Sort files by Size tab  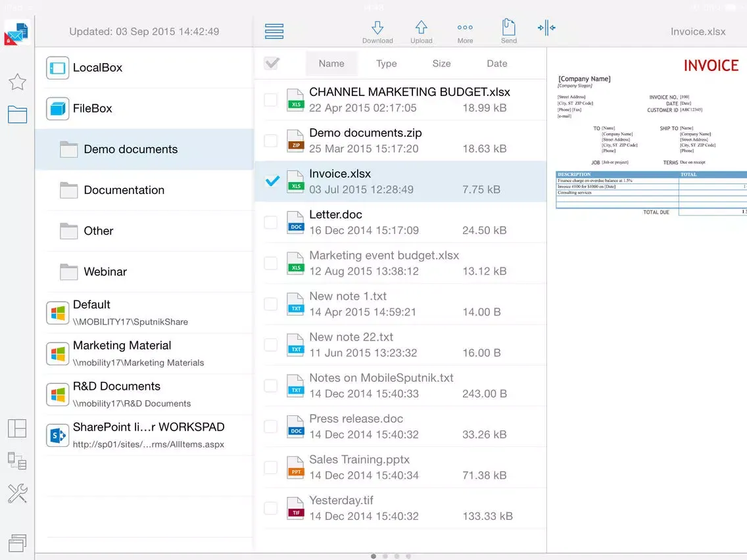[442, 63]
